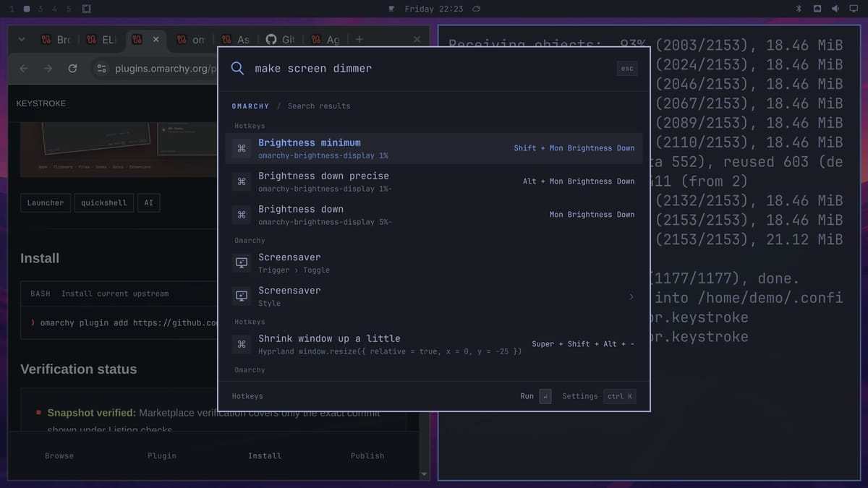Click the search magnifier icon in launcher
Screen dimensions: 868x488
pos(237,69)
